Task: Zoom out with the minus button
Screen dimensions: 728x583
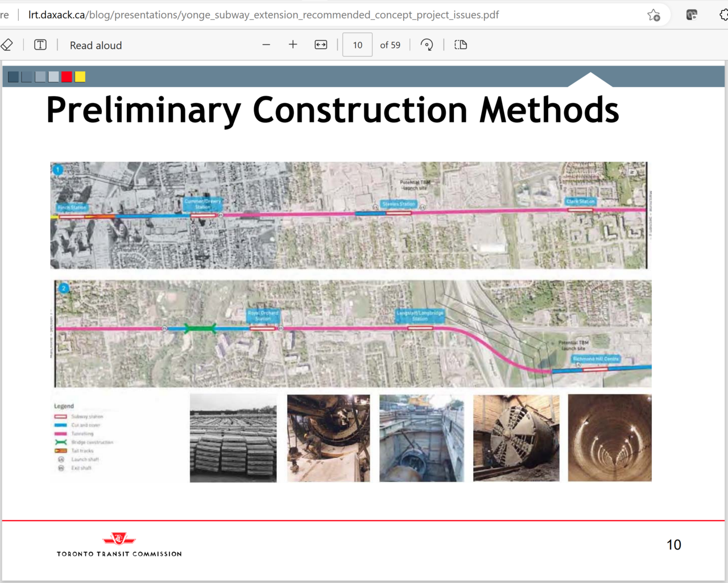Action: 266,45
